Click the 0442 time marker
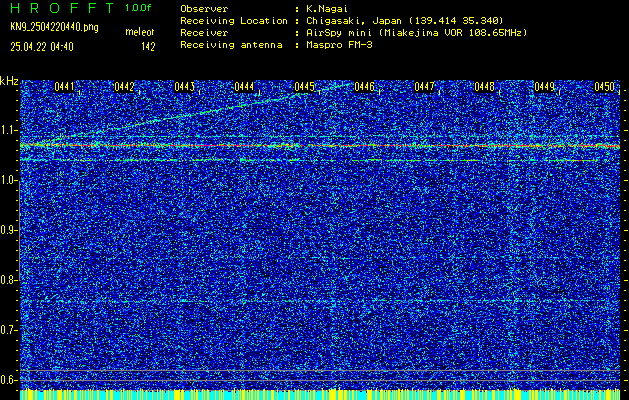 [x=124, y=87]
